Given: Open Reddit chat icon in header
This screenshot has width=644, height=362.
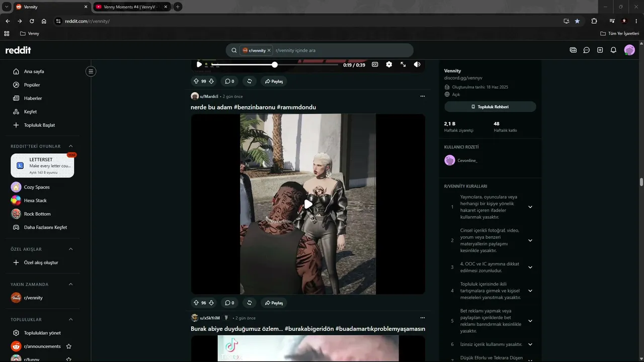Looking at the screenshot, I should pyautogui.click(x=587, y=50).
